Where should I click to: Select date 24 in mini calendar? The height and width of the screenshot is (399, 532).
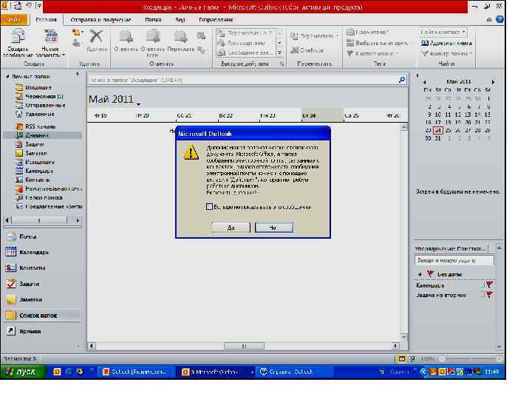tap(438, 130)
